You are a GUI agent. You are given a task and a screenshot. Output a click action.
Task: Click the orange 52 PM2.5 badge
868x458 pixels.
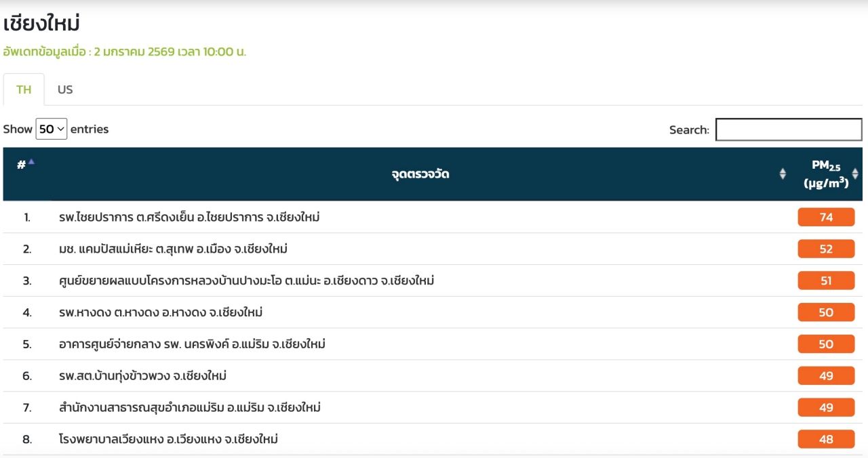[825, 249]
